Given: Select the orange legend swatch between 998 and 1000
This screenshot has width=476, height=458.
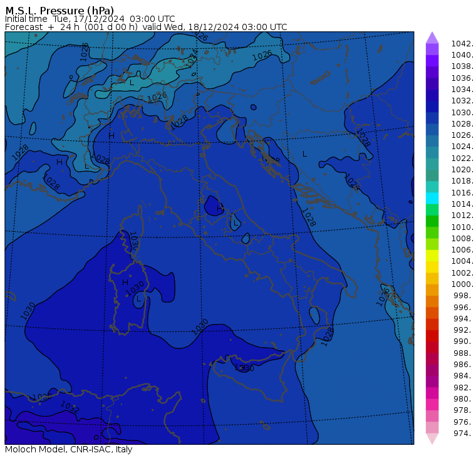Looking at the screenshot, I should coord(432,290).
